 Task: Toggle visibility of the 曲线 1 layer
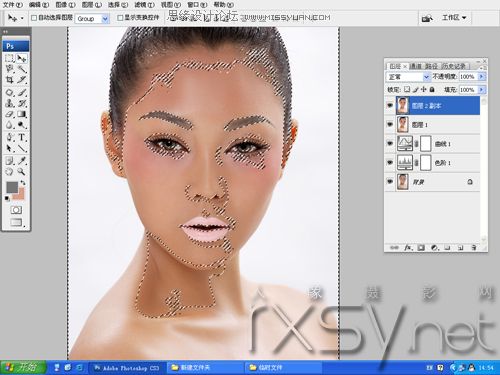click(x=390, y=143)
